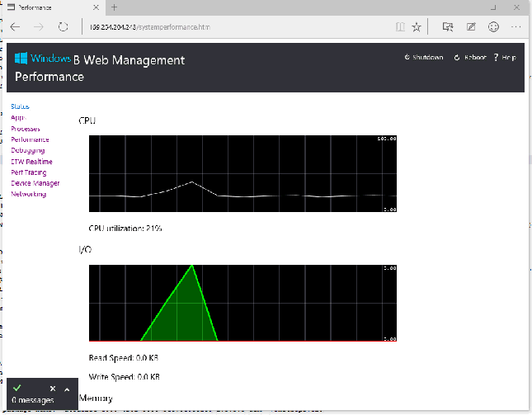532x415 pixels.
Task: Refresh the Performance page
Action: pos(64,26)
